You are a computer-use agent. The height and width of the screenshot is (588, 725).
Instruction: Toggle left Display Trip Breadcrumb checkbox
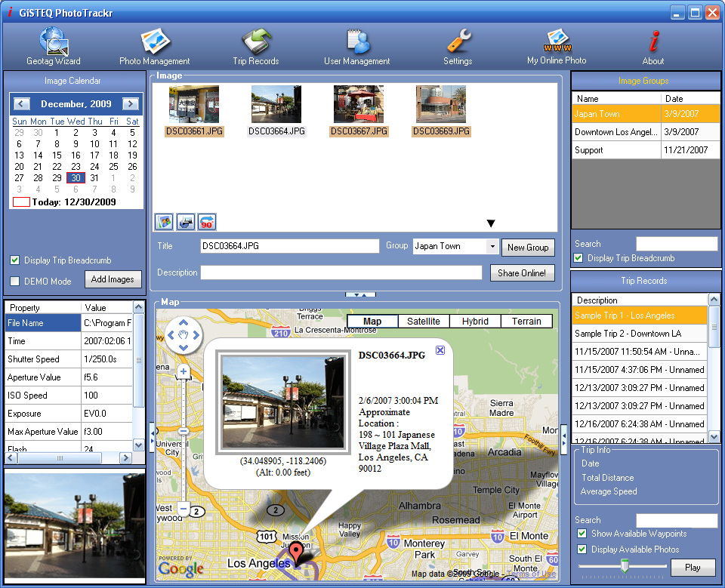(x=15, y=260)
